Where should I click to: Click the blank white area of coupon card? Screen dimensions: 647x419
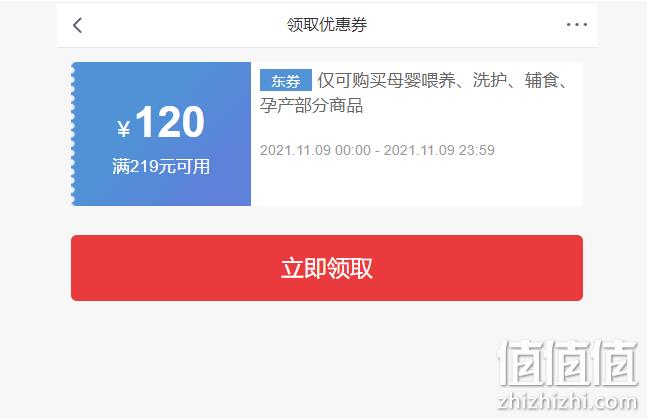click(x=417, y=184)
